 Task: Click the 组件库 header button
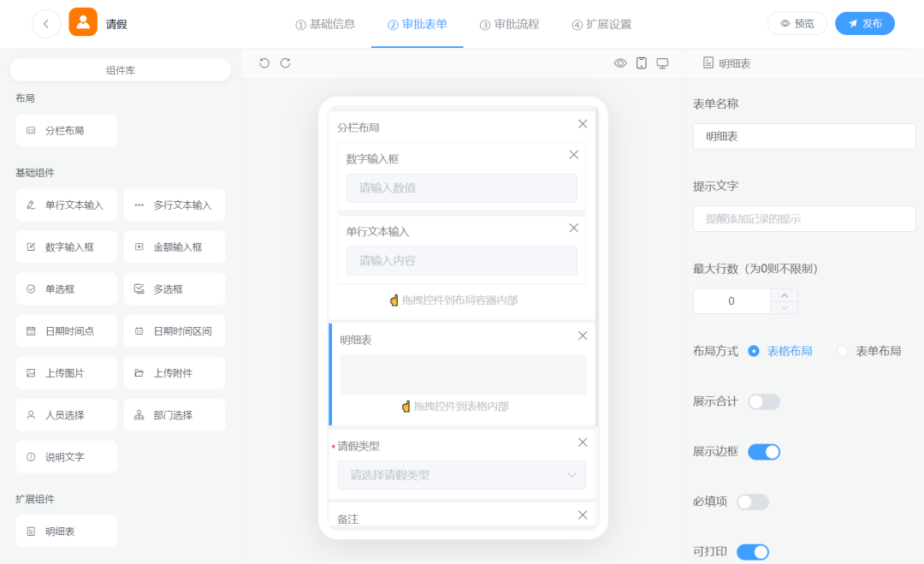pyautogui.click(x=121, y=70)
